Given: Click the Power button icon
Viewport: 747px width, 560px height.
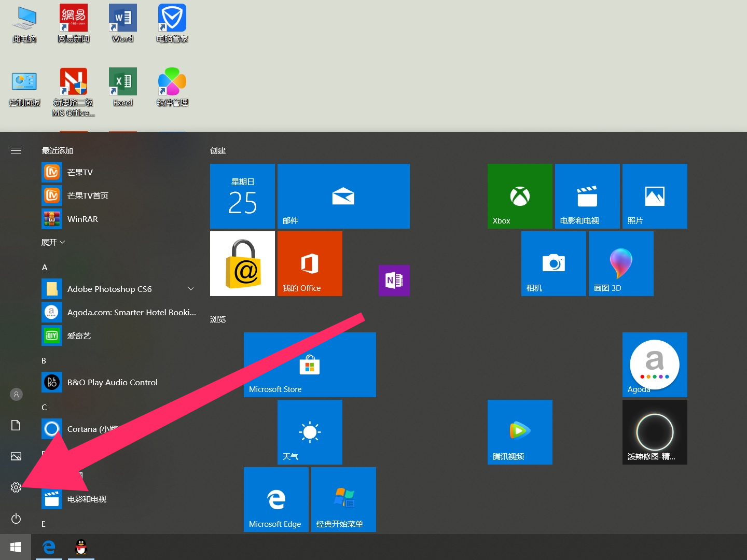Looking at the screenshot, I should pyautogui.click(x=16, y=519).
